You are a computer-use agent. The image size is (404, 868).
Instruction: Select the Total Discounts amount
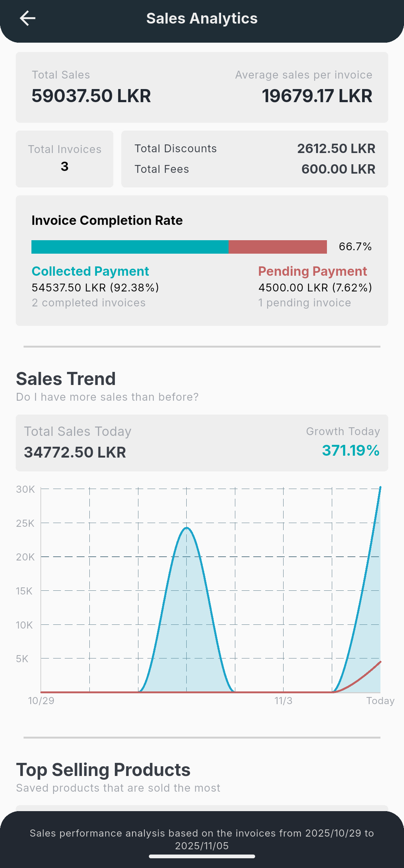(336, 148)
